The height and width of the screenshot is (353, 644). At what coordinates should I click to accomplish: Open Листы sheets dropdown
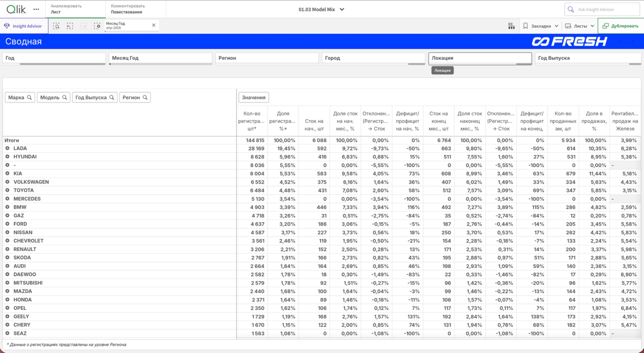click(580, 26)
